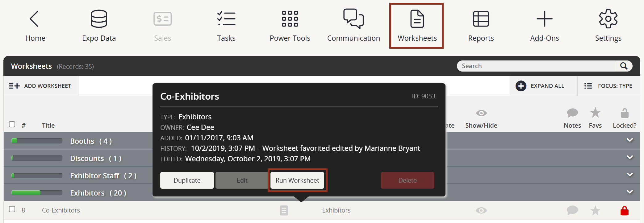Expand the Booths group chevron

point(630,140)
